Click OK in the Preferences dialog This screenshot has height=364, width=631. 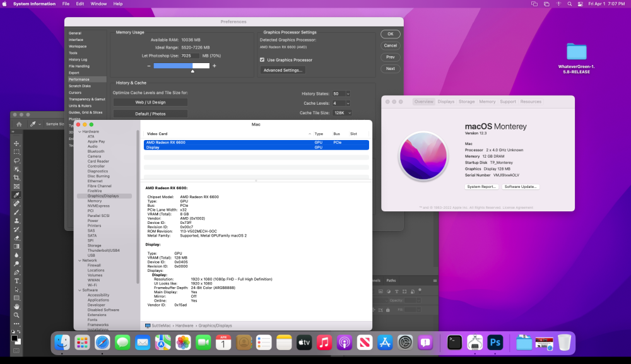point(391,34)
